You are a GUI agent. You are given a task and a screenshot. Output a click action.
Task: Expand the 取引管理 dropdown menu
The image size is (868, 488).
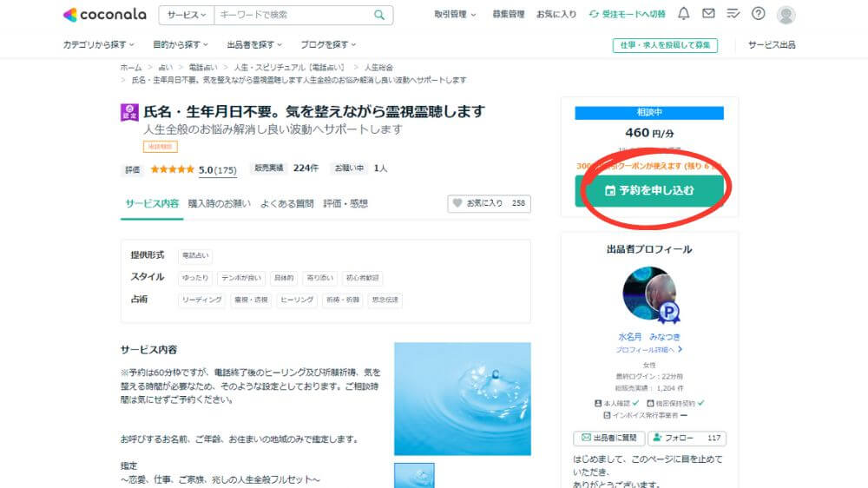point(455,15)
